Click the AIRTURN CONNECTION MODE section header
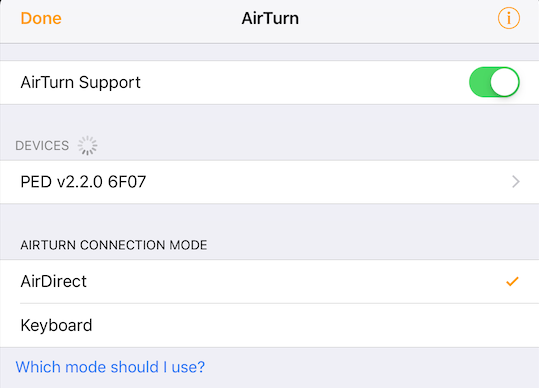Screen dimensions: 539x388 pos(114,245)
